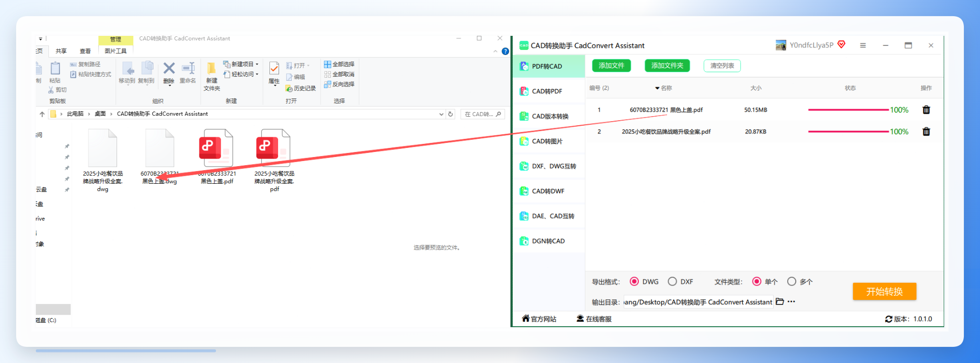Screen dimensions: 980x363
Task: Switch to CAD转PDF in the sidebar
Action: [549, 91]
